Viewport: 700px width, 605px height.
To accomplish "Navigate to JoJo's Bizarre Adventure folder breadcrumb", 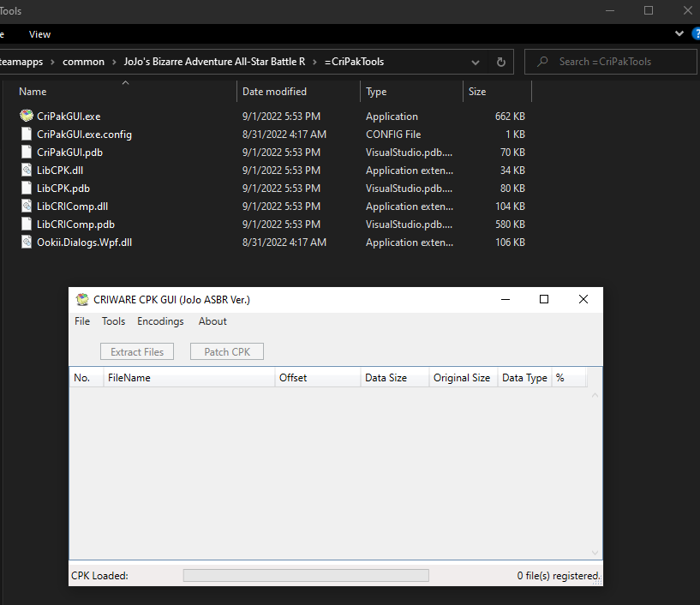I will point(214,62).
